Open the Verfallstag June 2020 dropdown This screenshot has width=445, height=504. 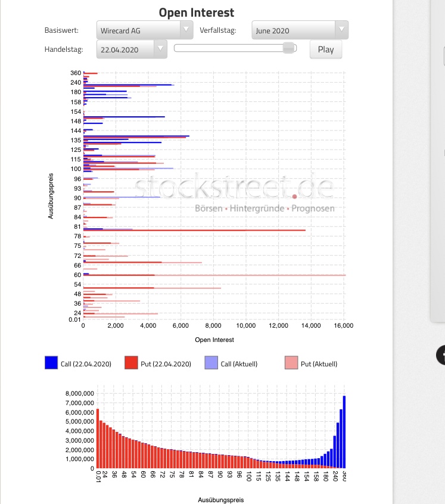point(300,30)
